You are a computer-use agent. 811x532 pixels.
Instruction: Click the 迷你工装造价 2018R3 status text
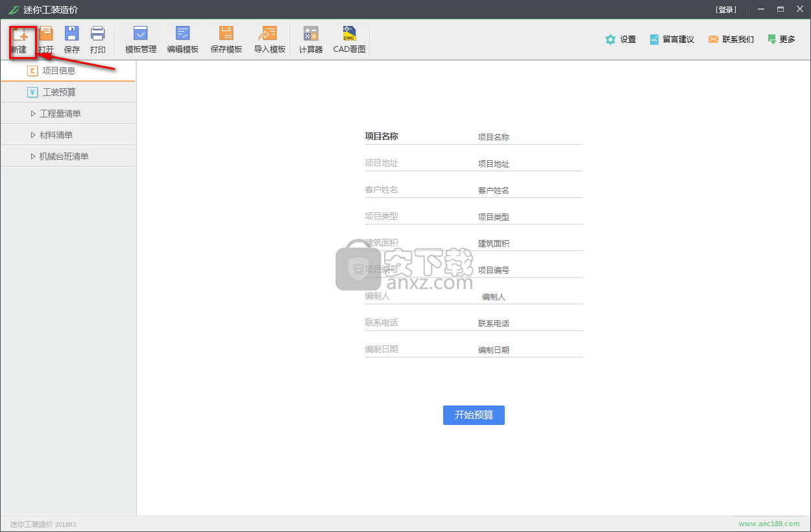[x=43, y=524]
